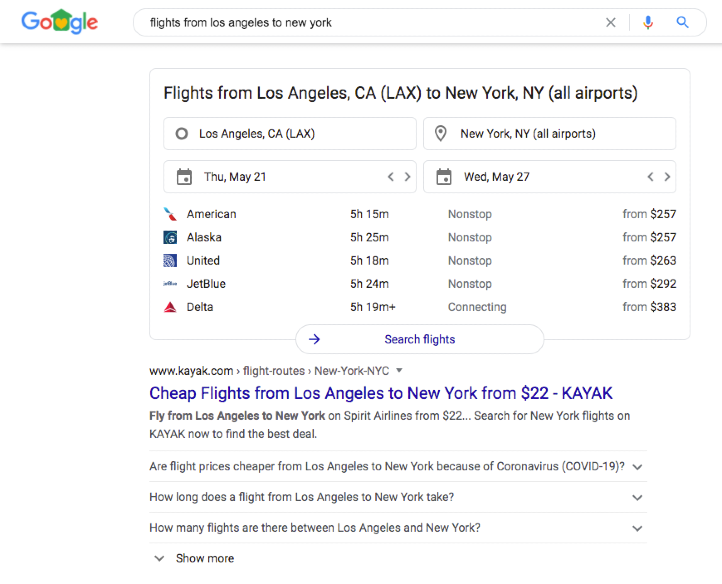Go to previous day for departure Thu, May 21

click(390, 177)
